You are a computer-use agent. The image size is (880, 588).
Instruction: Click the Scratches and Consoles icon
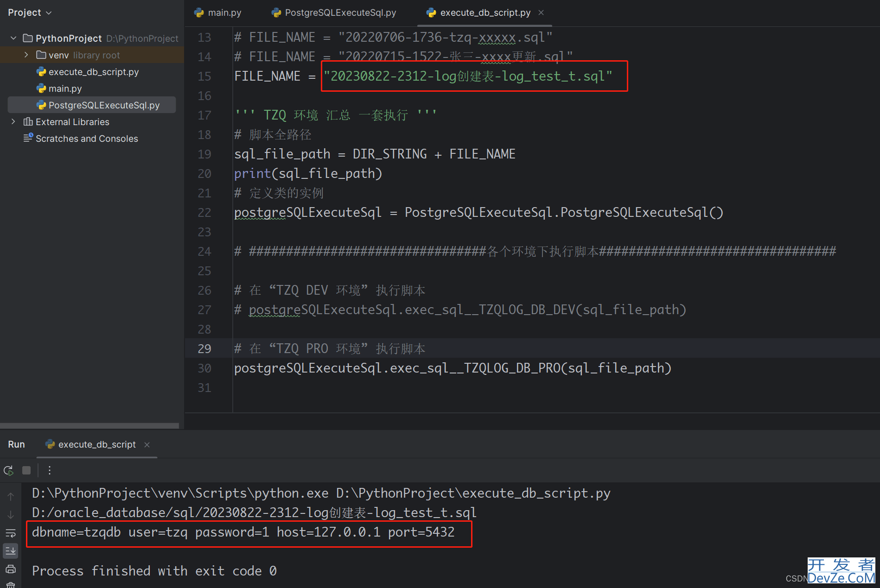coord(28,138)
